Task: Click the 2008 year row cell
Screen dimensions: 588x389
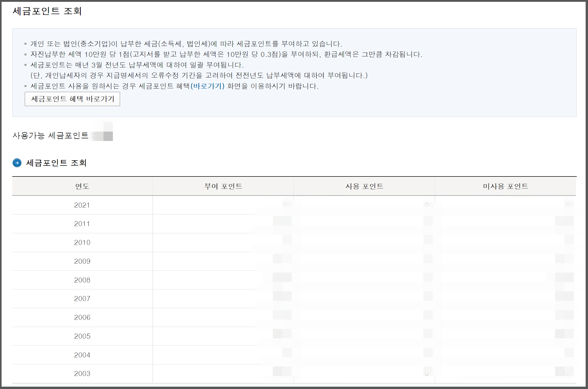Action: coord(82,280)
